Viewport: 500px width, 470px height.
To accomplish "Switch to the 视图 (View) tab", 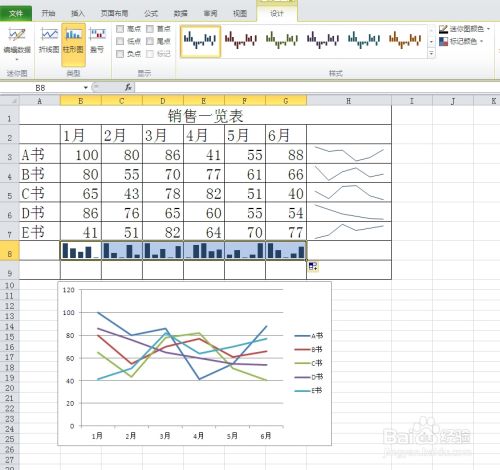I will 240,13.
